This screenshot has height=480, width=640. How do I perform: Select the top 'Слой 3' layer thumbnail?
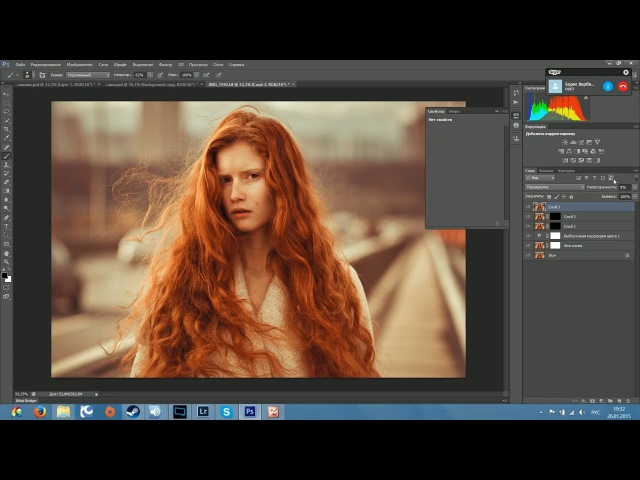point(540,207)
